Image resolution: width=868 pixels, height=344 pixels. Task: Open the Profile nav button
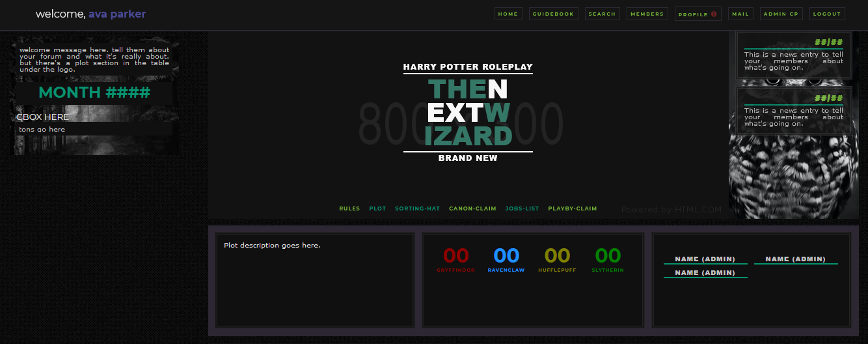pos(698,14)
